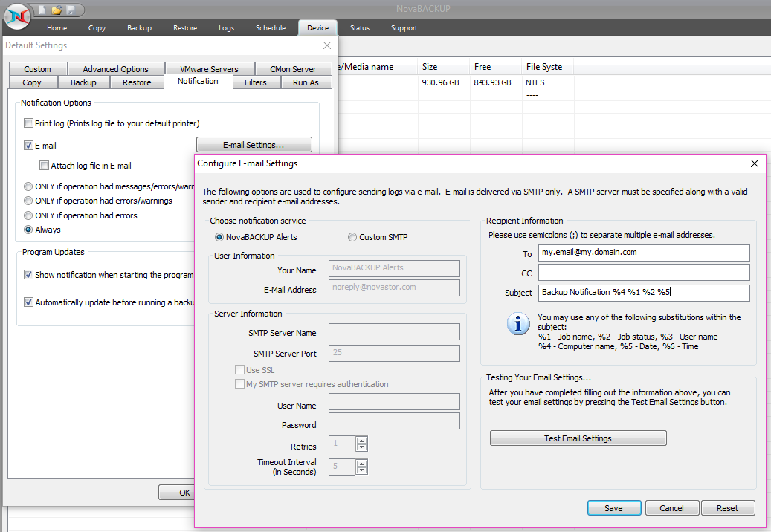Viewport: 771px width, 532px height.
Task: Close the Default Settings window
Action: tap(327, 45)
